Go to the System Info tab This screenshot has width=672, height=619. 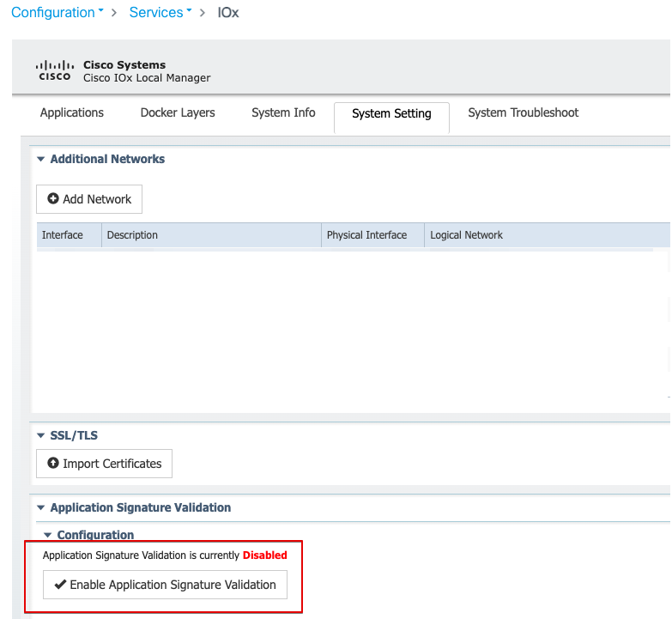coord(283,112)
